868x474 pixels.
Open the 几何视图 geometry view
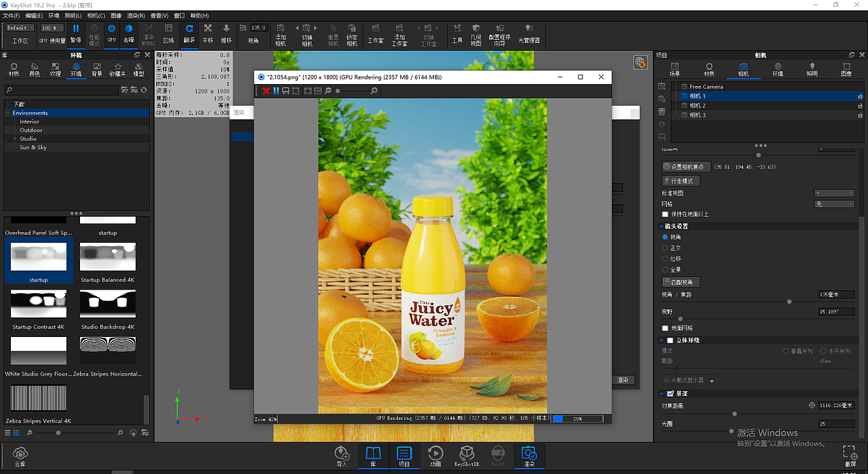tap(476, 34)
